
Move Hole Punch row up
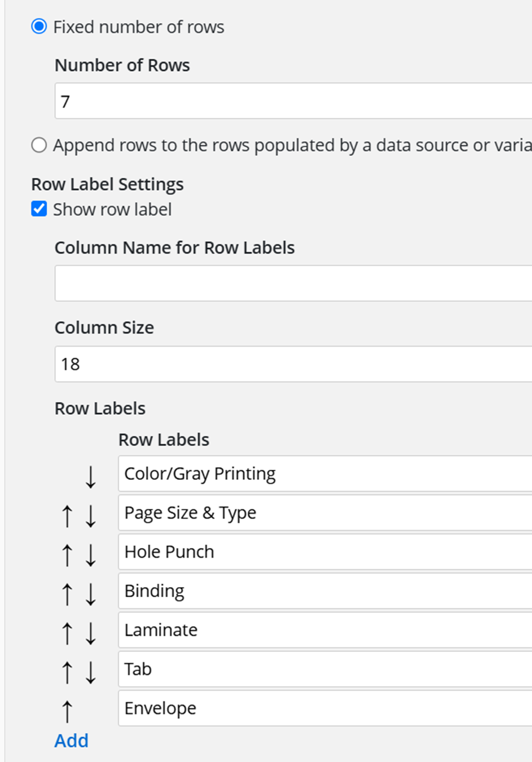(67, 555)
